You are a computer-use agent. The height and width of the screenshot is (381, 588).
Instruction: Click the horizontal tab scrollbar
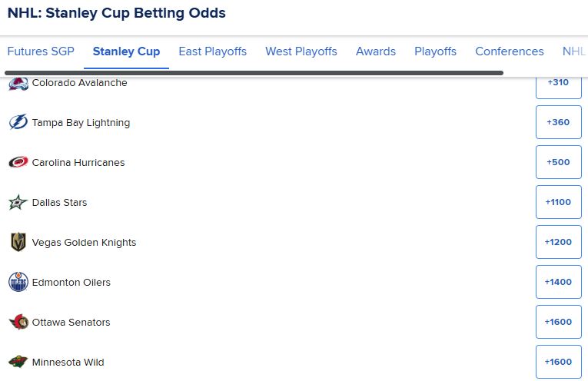pos(254,73)
